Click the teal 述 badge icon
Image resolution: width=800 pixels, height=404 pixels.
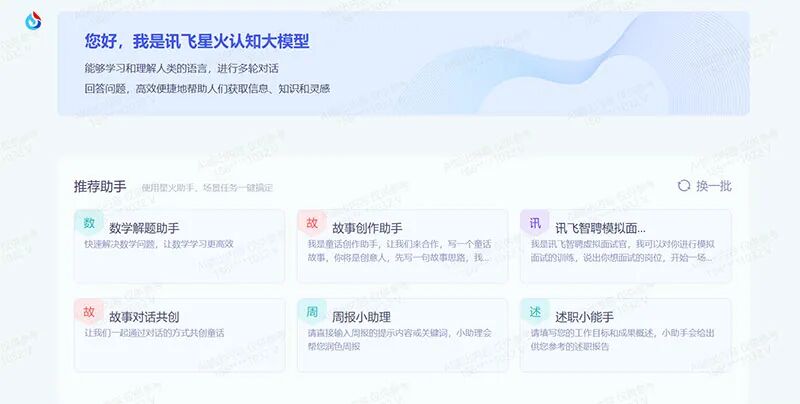(535, 312)
